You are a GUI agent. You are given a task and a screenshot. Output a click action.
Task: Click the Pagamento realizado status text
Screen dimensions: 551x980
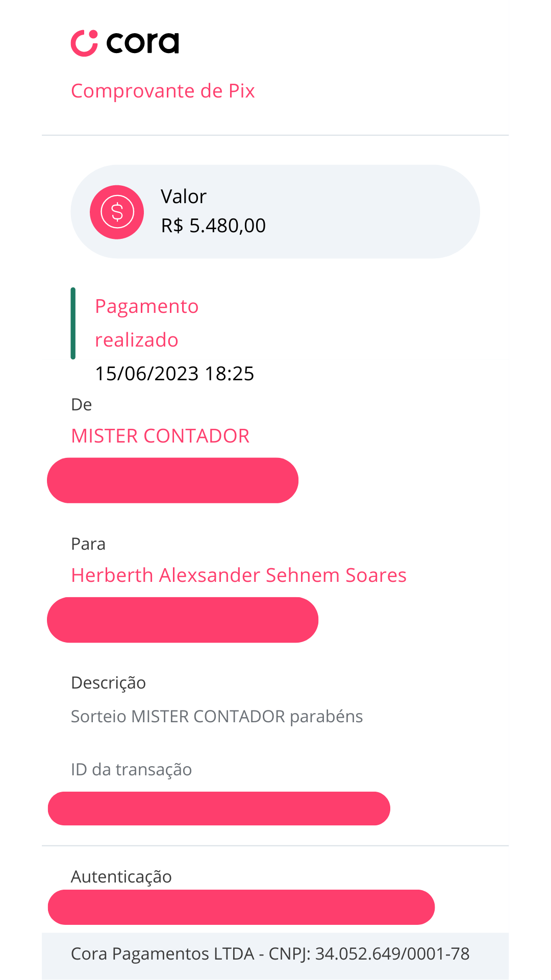pyautogui.click(x=146, y=323)
